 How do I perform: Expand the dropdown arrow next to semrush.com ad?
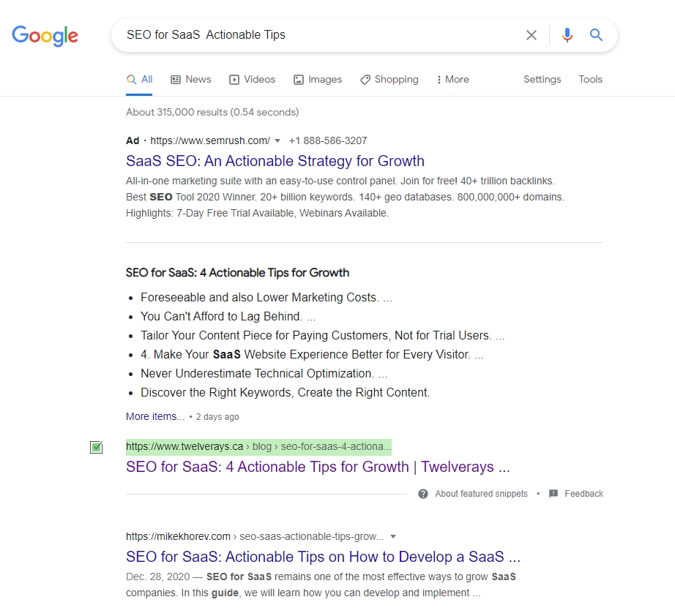tap(279, 140)
